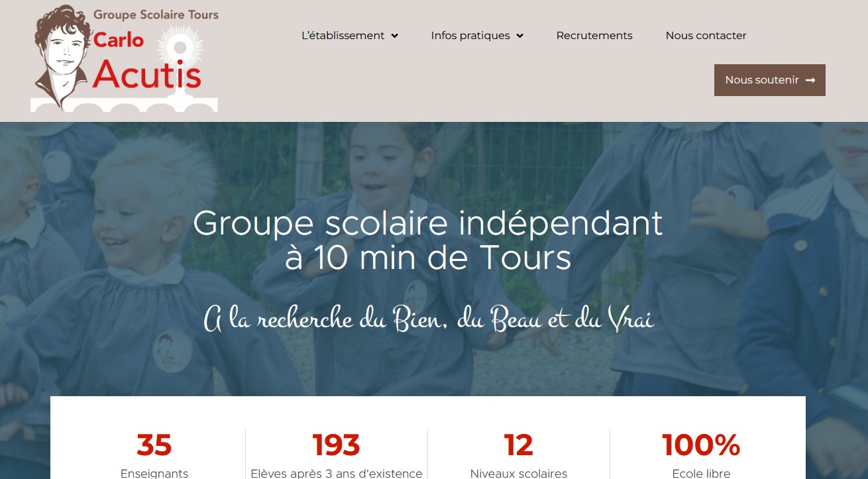Click the hero photo of running children
Viewport: 868px width, 479px height.
coord(434,265)
